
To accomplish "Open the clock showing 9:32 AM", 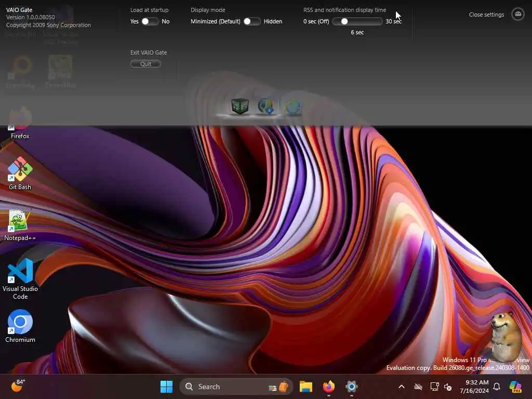I will (x=474, y=387).
